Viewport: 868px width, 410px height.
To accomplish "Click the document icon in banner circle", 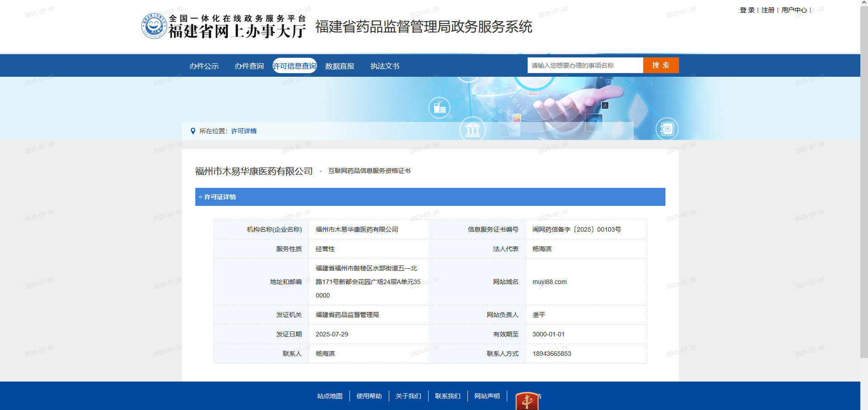I will [x=439, y=108].
